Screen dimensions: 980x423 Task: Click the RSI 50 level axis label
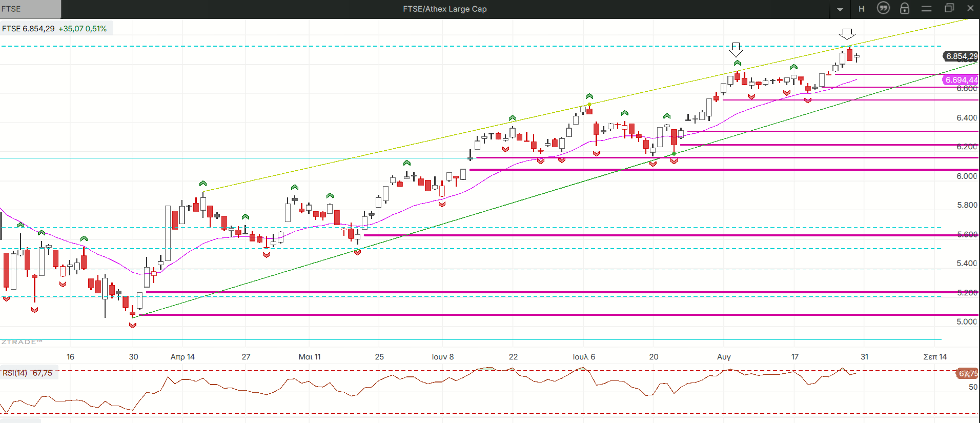(x=973, y=387)
